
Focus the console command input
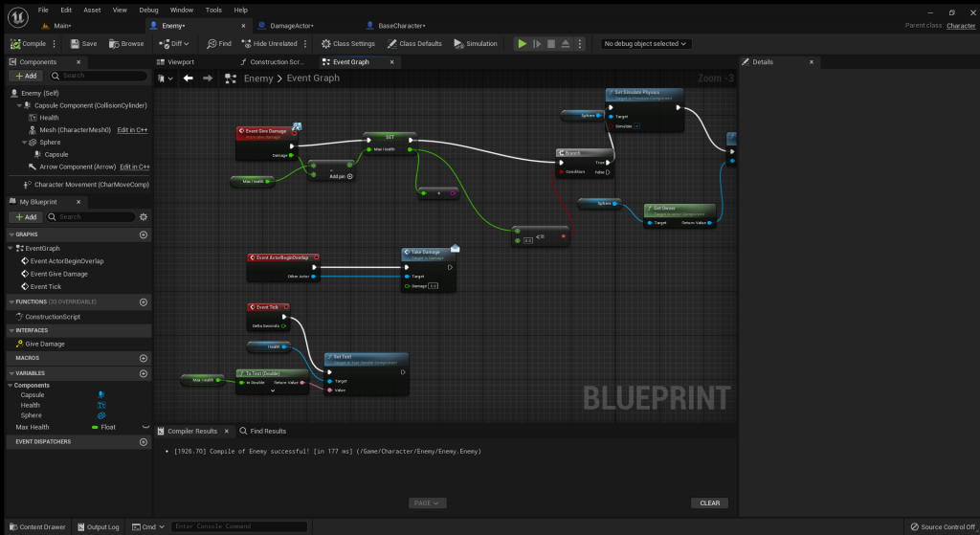point(239,527)
